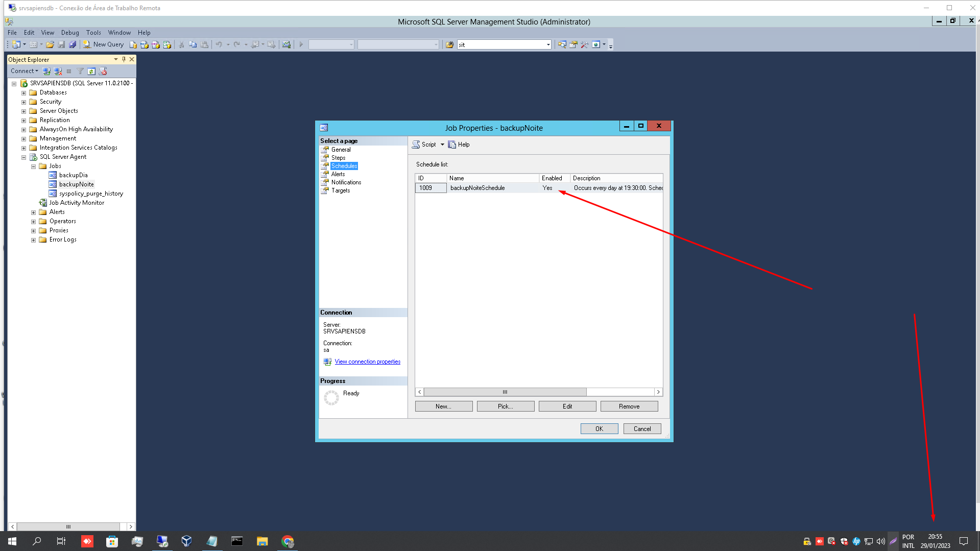Click Database Engine Query icon after New Query

133,44
